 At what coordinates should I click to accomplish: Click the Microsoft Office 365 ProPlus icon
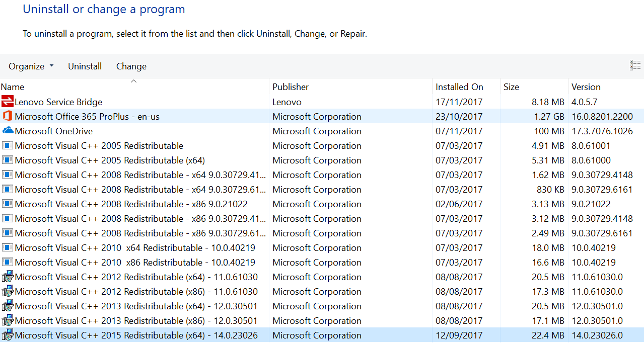pyautogui.click(x=8, y=116)
